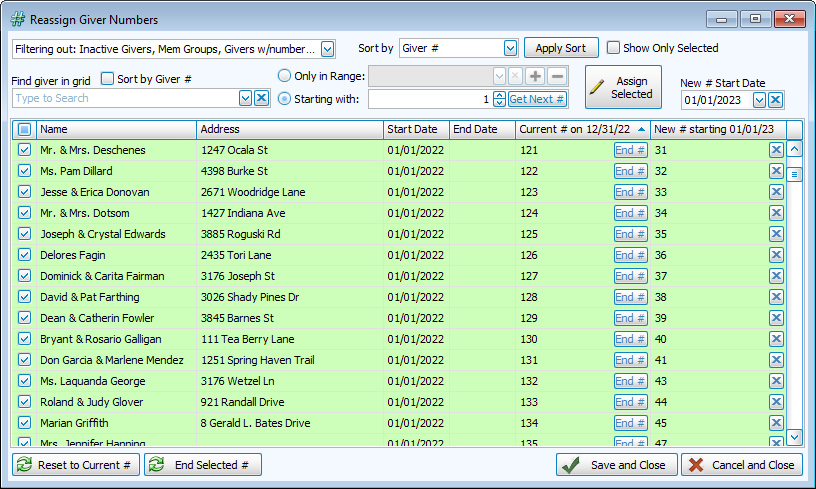
Task: Open the New # Start Date calendar dropdown
Action: [x=759, y=99]
